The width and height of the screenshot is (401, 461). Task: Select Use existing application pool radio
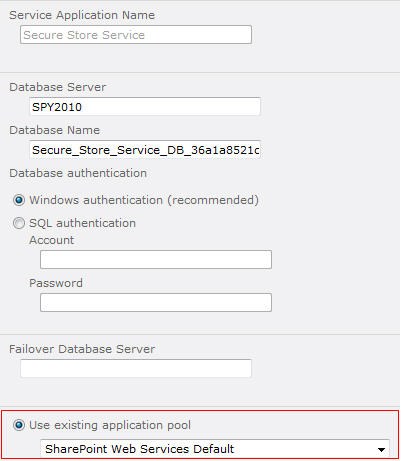click(19, 425)
